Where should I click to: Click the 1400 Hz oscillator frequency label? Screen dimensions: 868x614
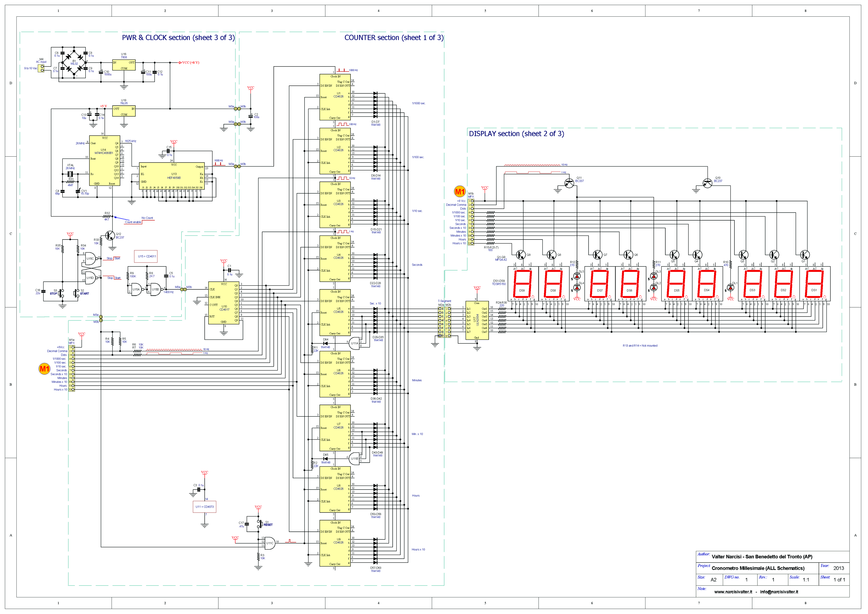(169, 292)
